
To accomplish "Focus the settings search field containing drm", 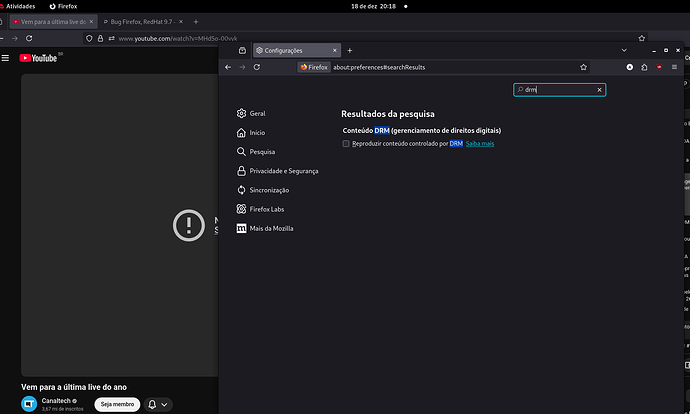I will coord(559,90).
